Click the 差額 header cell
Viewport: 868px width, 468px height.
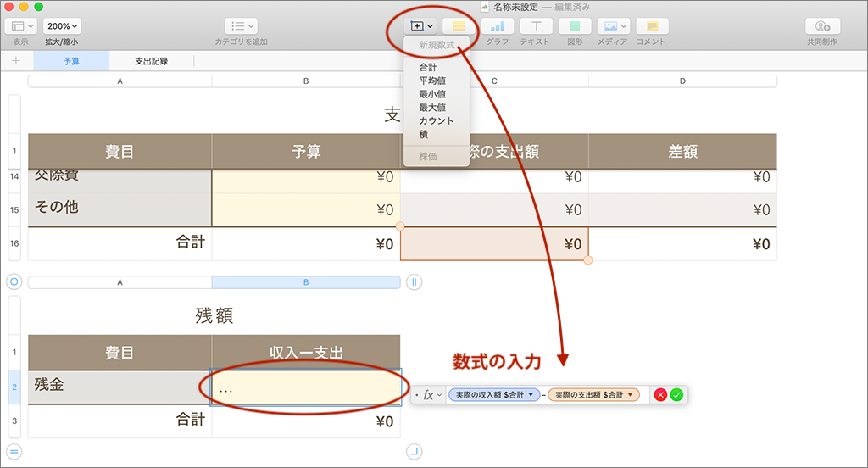[x=682, y=151]
